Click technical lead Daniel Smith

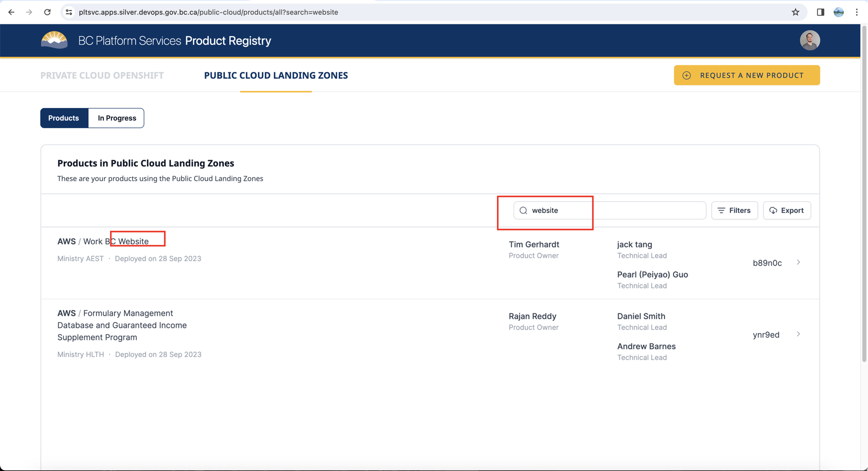[641, 316]
